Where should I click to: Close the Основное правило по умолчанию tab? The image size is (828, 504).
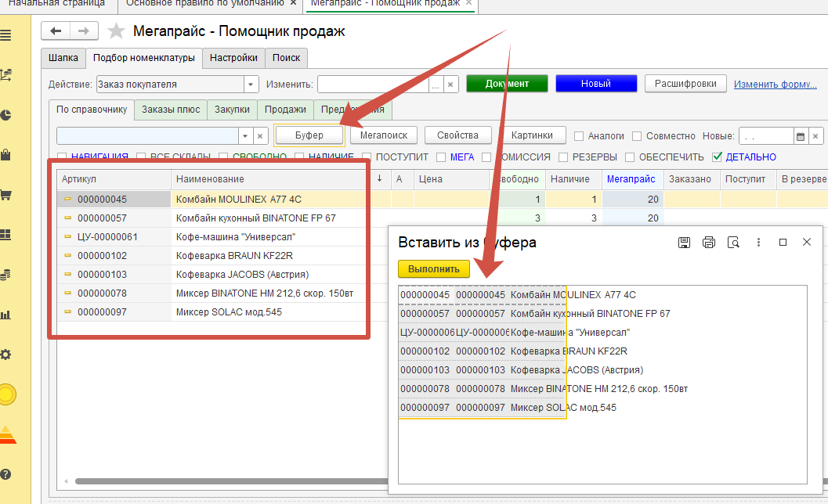tap(293, 3)
